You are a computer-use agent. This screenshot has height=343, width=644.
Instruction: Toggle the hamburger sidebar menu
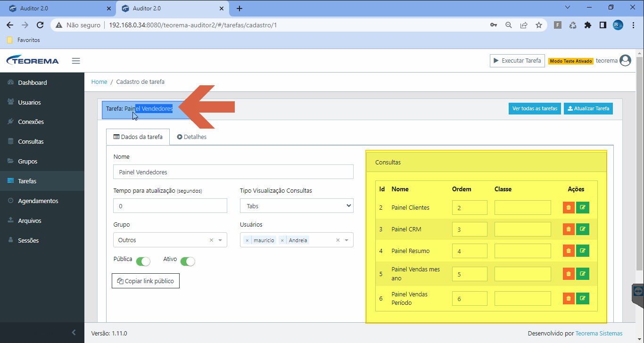(76, 61)
